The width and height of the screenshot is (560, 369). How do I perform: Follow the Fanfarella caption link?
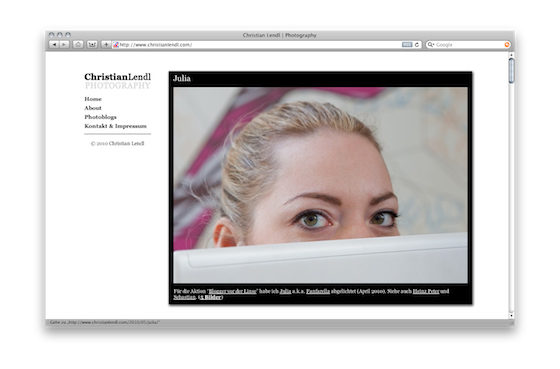pyautogui.click(x=318, y=291)
